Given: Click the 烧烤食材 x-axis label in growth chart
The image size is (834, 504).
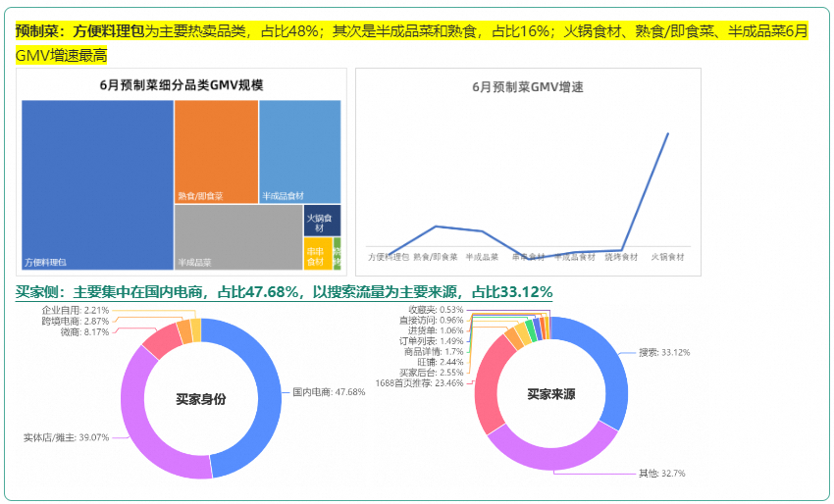Looking at the screenshot, I should click(x=622, y=257).
